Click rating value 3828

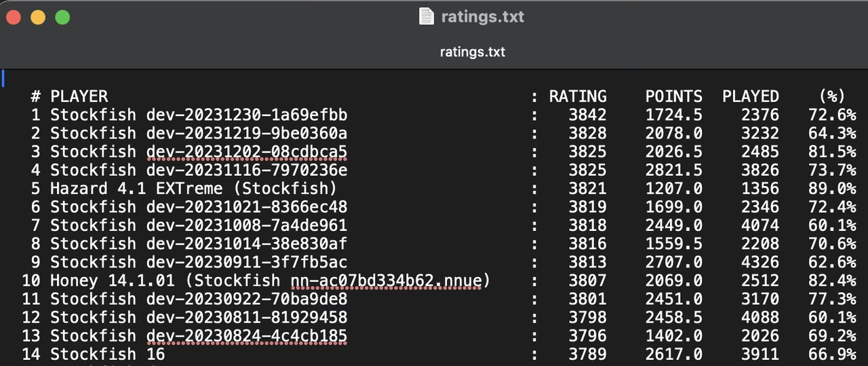click(587, 133)
